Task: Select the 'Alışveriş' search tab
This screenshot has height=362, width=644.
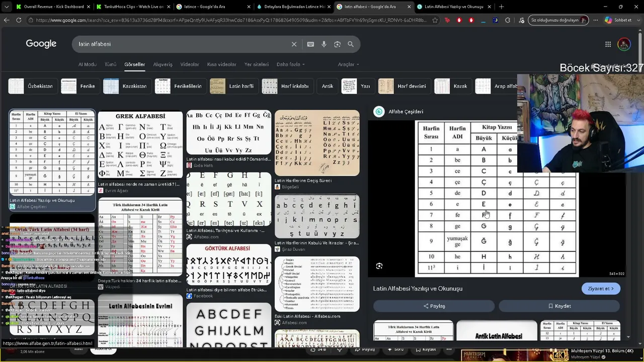Action: tap(163, 64)
